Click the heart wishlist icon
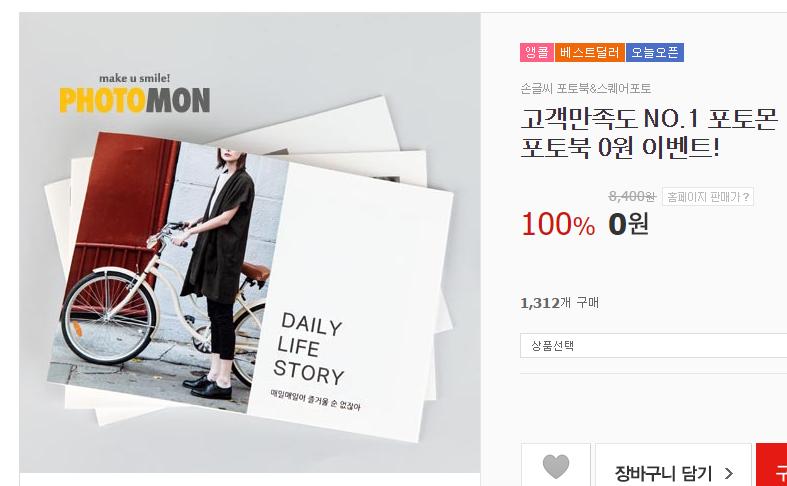The width and height of the screenshot is (787, 486). point(556,466)
